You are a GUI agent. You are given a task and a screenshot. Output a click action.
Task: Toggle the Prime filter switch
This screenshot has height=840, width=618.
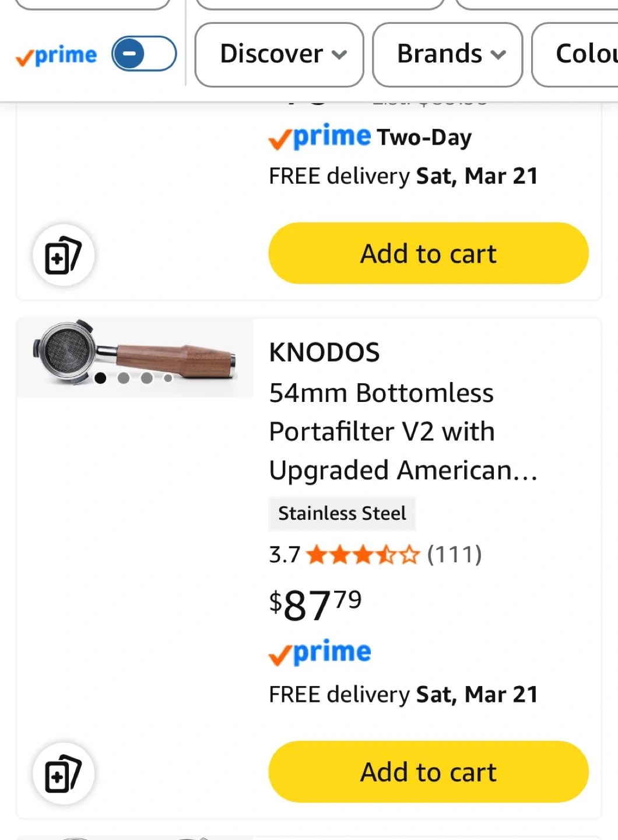tap(144, 54)
